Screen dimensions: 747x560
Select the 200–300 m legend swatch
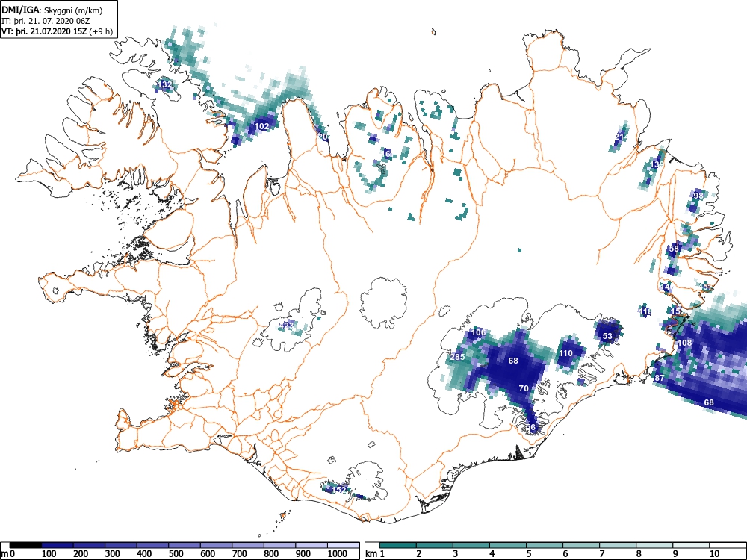pos(89,545)
